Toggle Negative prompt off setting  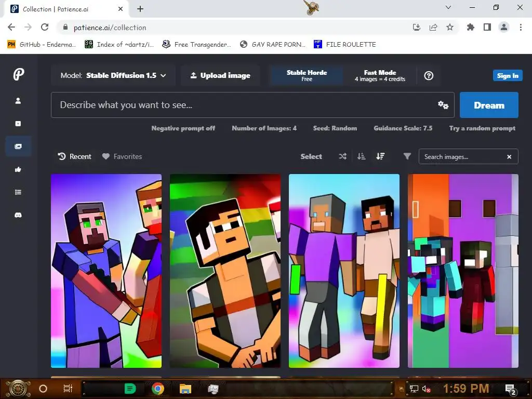pos(183,128)
